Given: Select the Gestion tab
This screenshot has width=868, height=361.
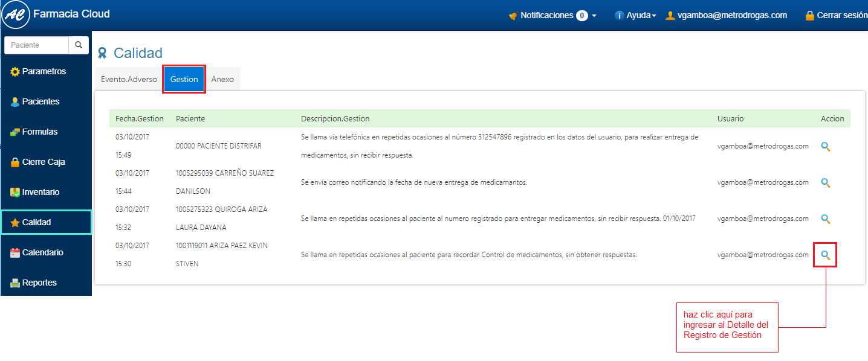Looking at the screenshot, I should 184,79.
